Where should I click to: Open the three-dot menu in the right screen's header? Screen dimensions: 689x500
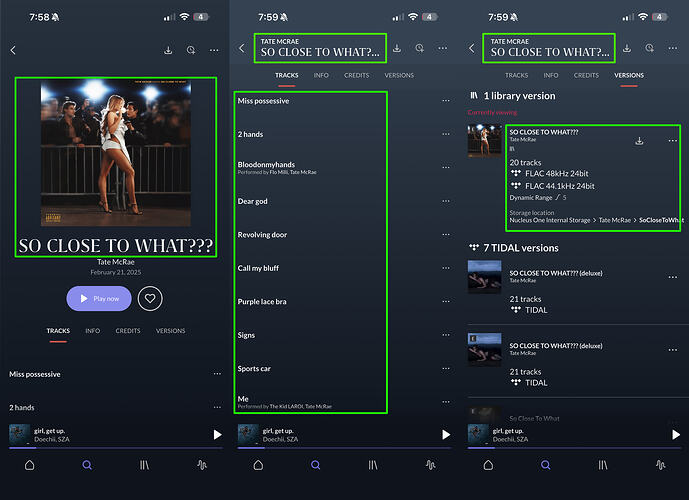pos(673,48)
